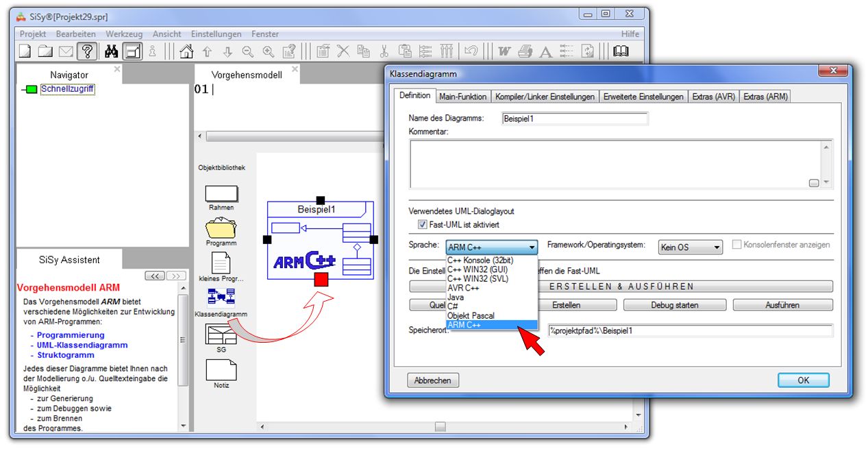Image resolution: width=868 pixels, height=449 pixels.
Task: Choose Objekt Pascal from language list
Action: click(x=491, y=315)
